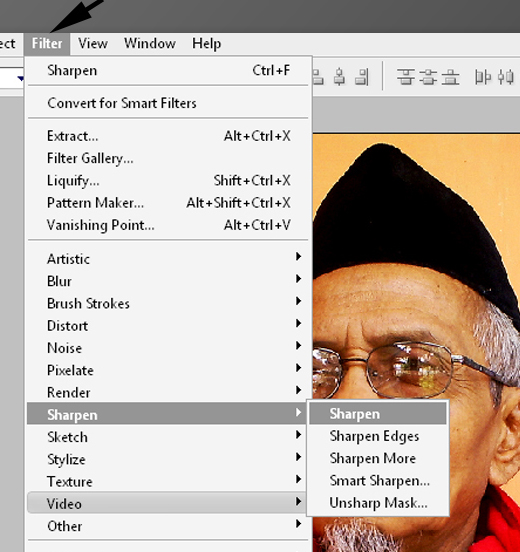The image size is (520, 552).
Task: Expand the Pixelate filter submenu
Action: pos(168,370)
